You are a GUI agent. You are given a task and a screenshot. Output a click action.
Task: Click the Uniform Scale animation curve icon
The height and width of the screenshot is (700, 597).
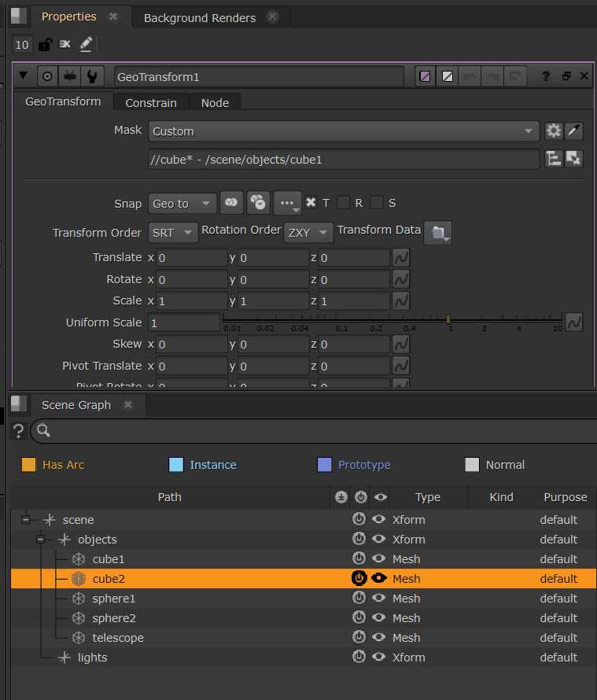[x=573, y=322]
